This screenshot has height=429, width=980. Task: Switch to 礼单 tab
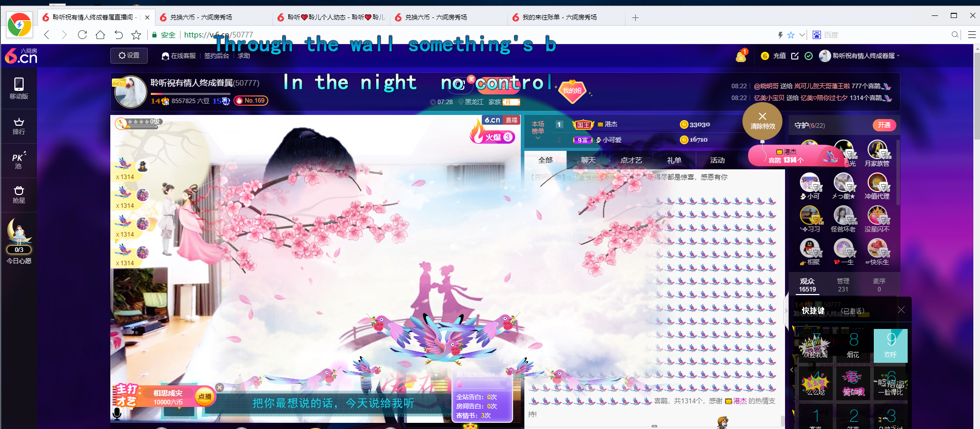point(674,160)
